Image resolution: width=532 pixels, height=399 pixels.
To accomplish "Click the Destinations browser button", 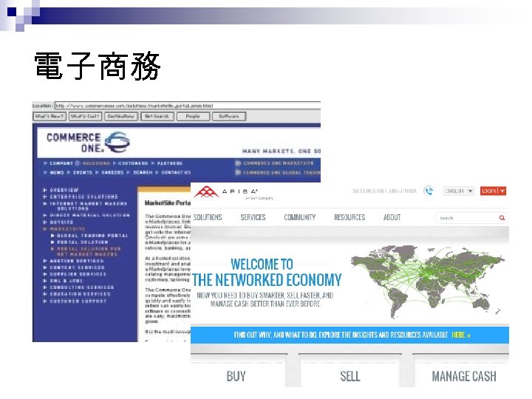I will (x=120, y=117).
